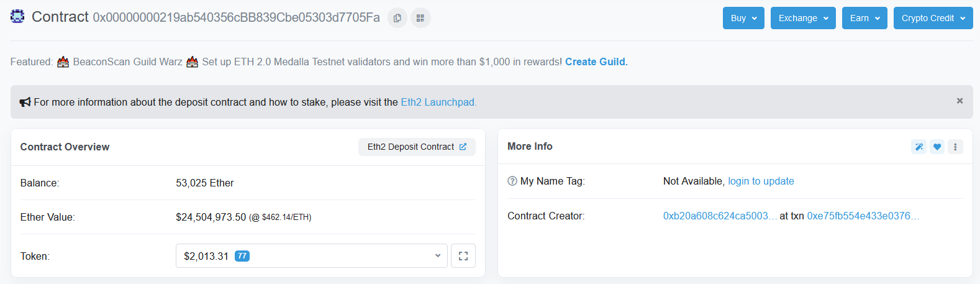Screen dimensions: 980x284
Task: Copy the contract address to clipboard
Action: click(397, 18)
